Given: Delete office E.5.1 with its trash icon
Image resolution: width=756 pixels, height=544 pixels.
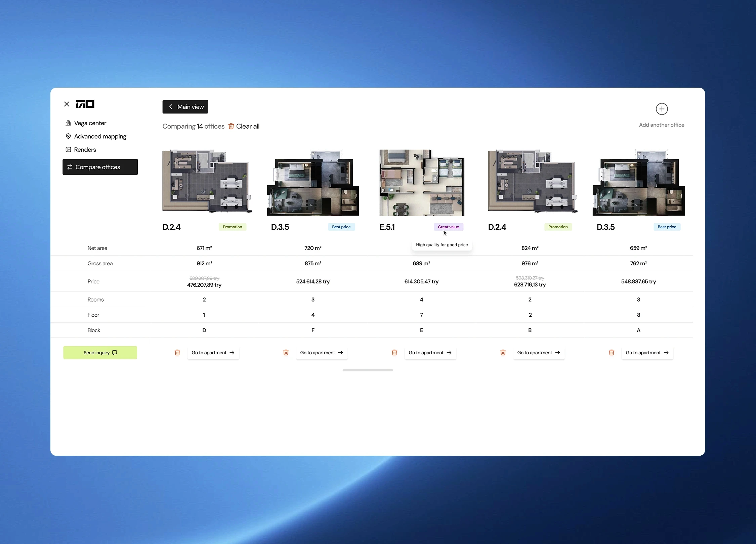Looking at the screenshot, I should pos(394,353).
